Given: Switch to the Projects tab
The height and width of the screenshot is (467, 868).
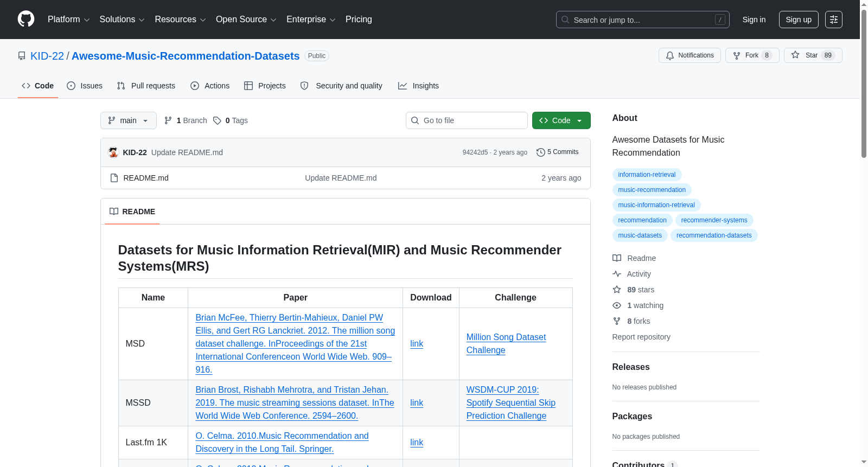Looking at the screenshot, I should click(265, 86).
